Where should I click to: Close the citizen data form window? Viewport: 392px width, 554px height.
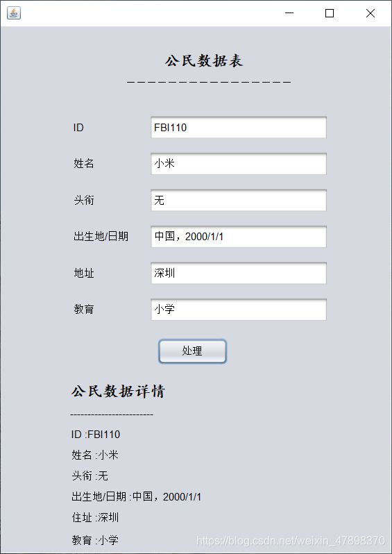coord(370,13)
